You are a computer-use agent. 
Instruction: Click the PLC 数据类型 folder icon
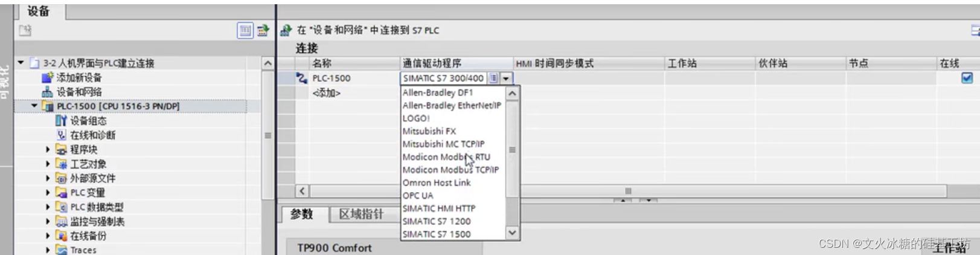[x=61, y=207]
